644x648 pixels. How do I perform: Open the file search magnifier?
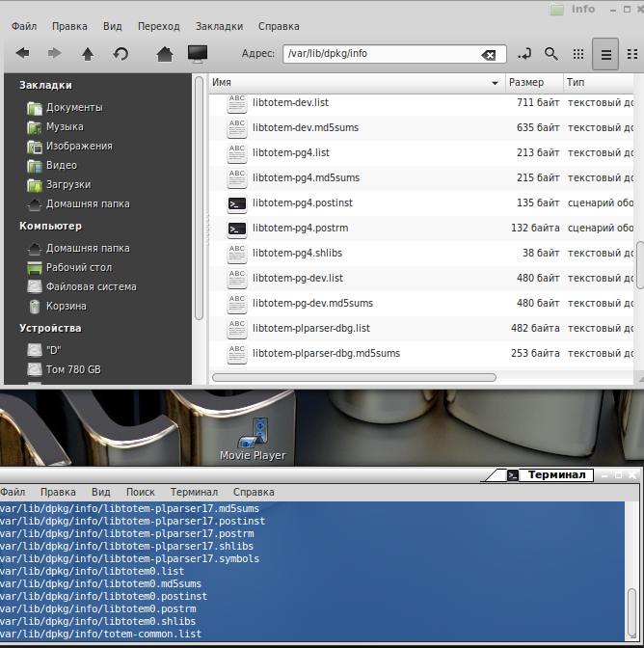(551, 54)
